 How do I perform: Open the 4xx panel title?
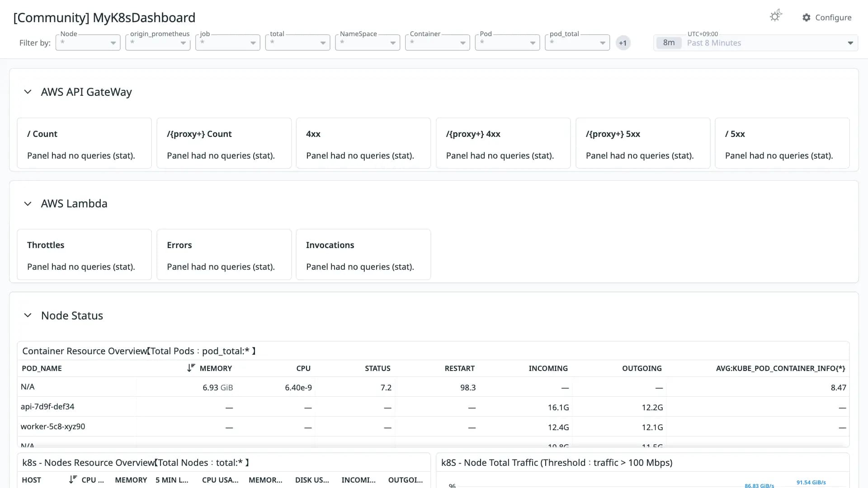313,134
